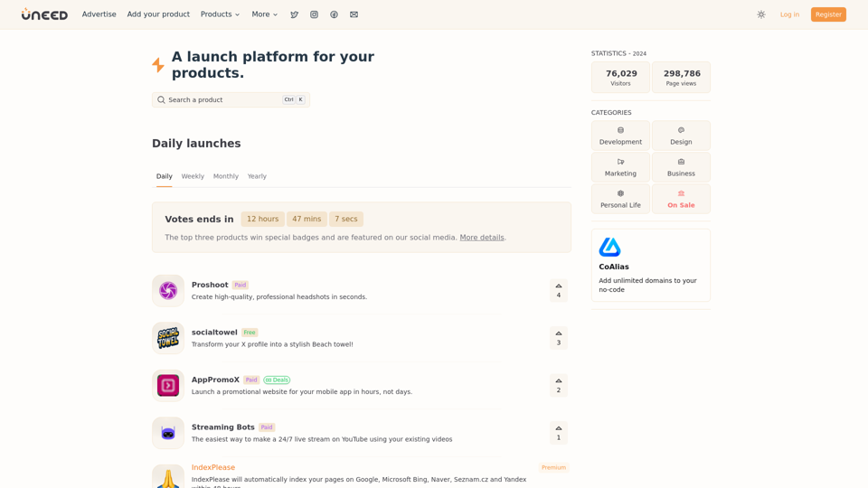The height and width of the screenshot is (488, 868).
Task: Open the Advertise page
Action: pyautogui.click(x=99, y=14)
